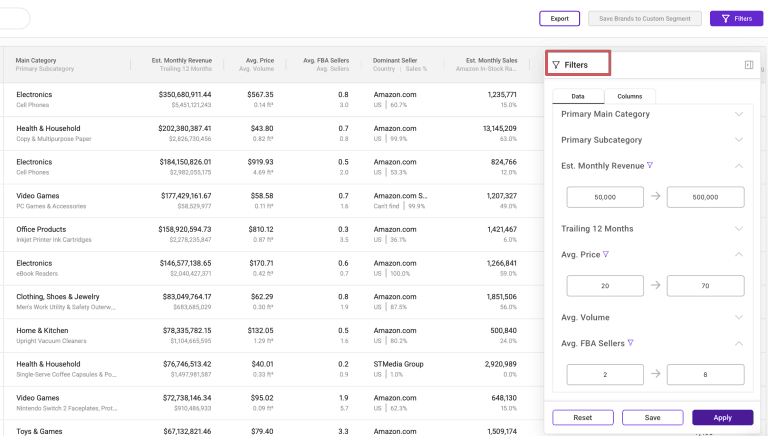
Task: Click funnel icon next to Avg. Price
Action: pos(606,254)
